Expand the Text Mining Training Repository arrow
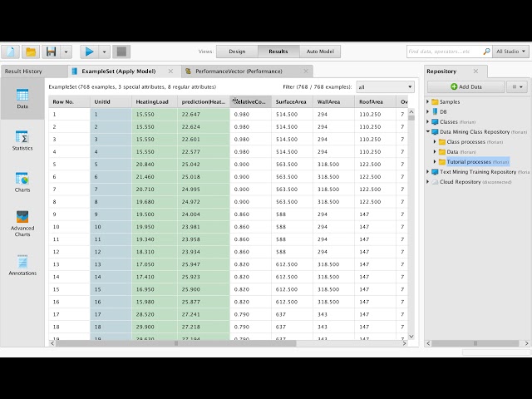The width and height of the screenshot is (532, 399). click(x=428, y=172)
